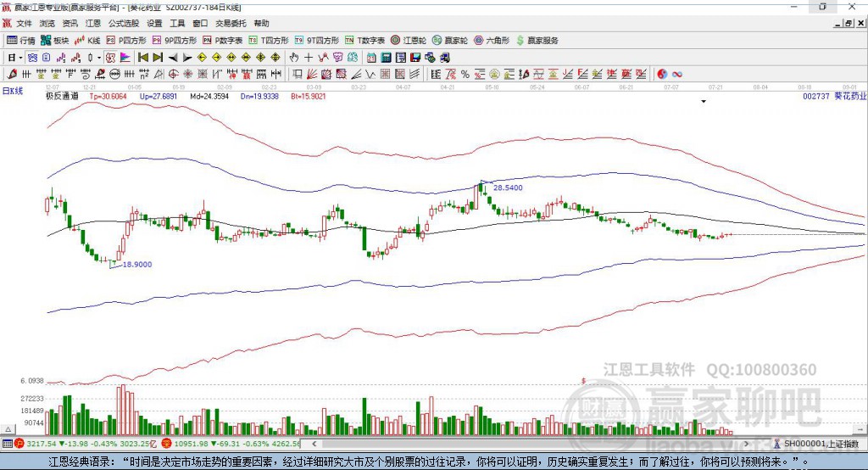The image size is (868, 470).
Task: Open the 江恩轮 Gann wheel
Action: click(x=409, y=41)
